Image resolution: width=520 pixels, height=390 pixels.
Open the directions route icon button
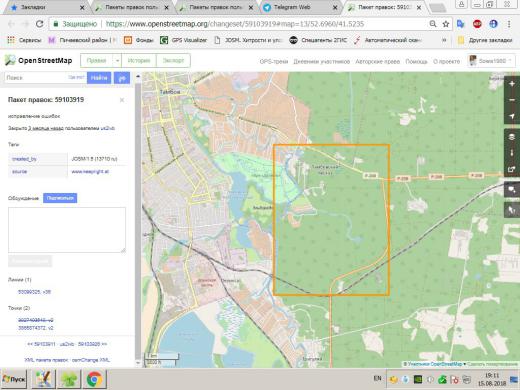click(x=122, y=78)
